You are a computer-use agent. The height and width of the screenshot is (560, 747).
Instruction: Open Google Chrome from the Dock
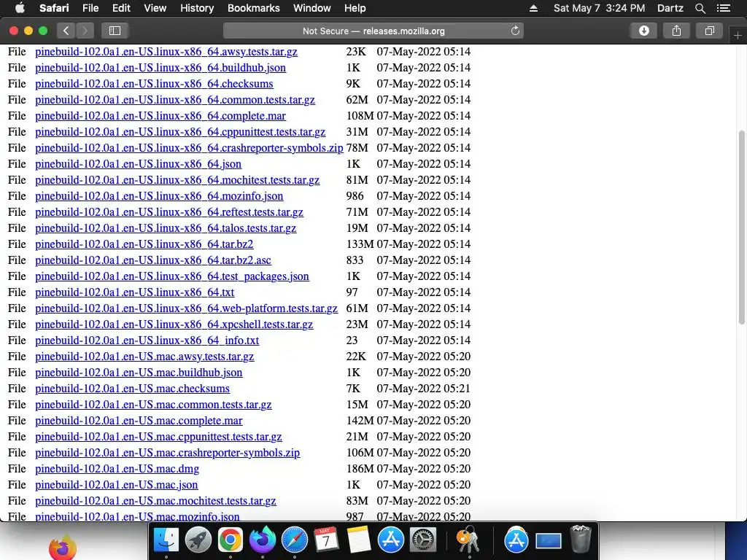(230, 540)
